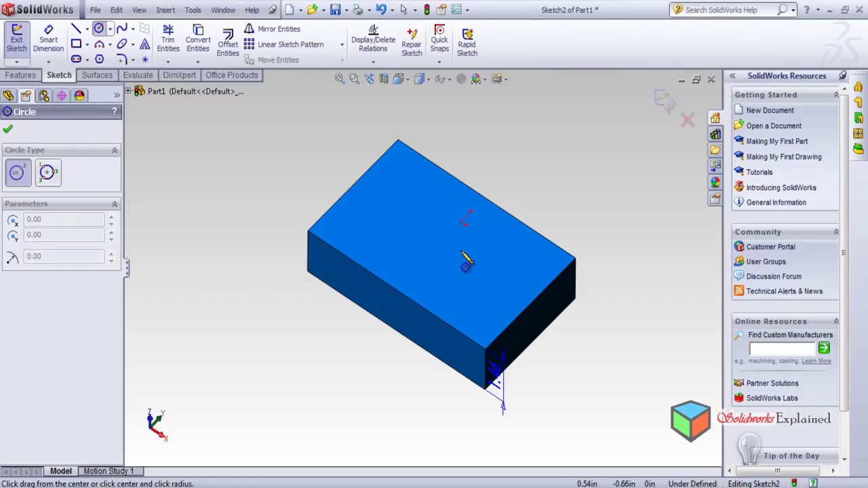The width and height of the screenshot is (868, 488).
Task: Open the FeatureManager design tree tab
Action: tap(8, 96)
